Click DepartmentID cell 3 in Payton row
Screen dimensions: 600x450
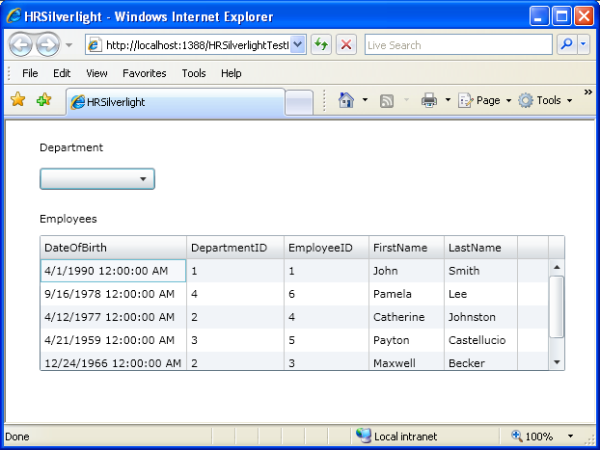pos(235,340)
